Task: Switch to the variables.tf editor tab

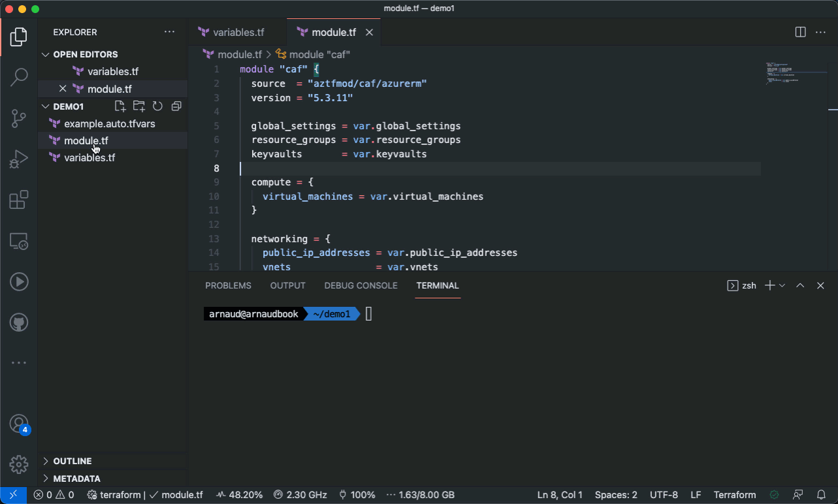Action: tap(238, 32)
